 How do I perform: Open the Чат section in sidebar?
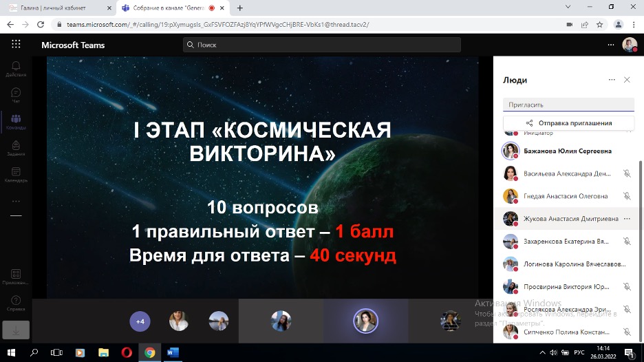click(x=16, y=95)
